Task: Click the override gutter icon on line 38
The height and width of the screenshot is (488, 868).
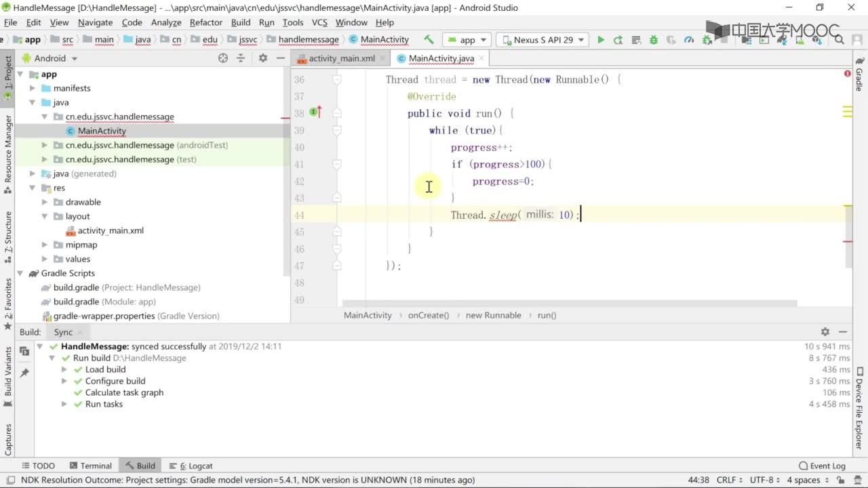Action: tap(315, 113)
